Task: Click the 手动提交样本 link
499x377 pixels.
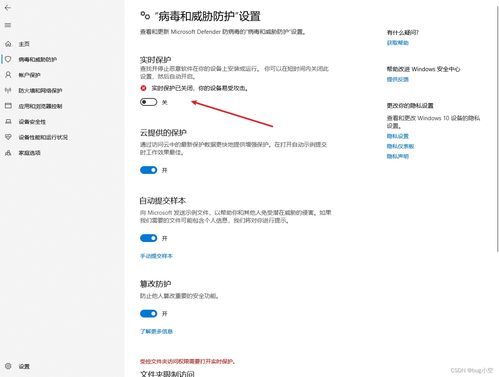Action: tap(156, 256)
